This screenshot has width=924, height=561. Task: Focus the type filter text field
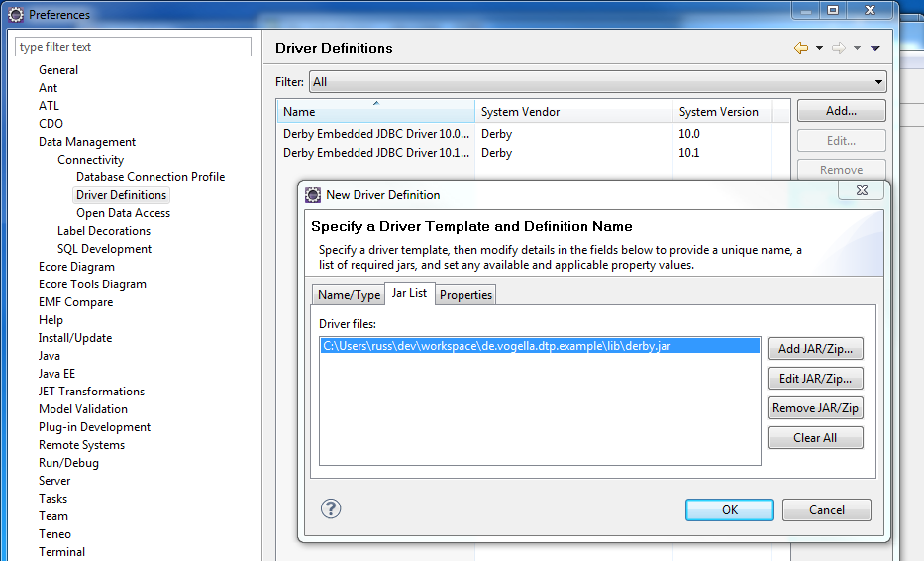point(134,47)
